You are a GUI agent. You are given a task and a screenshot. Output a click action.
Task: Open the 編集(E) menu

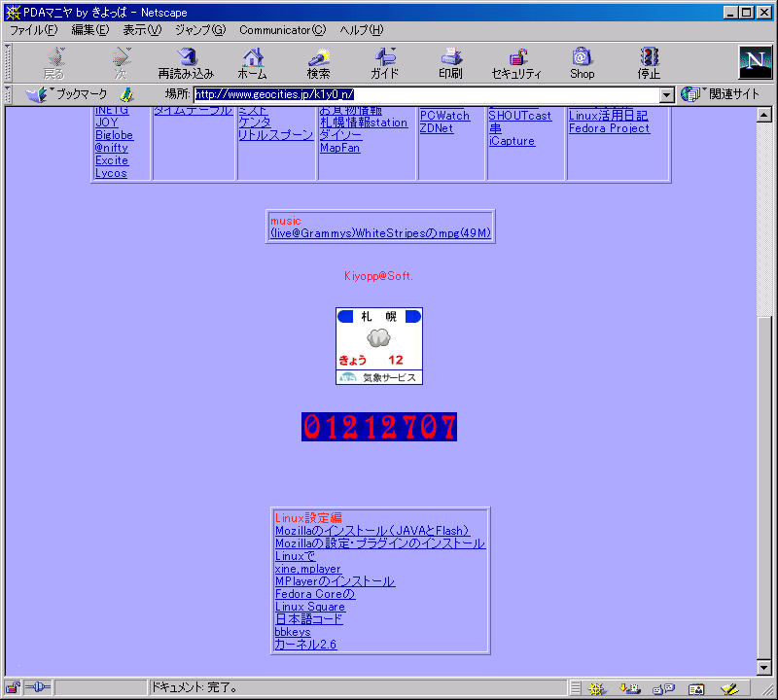click(x=89, y=30)
